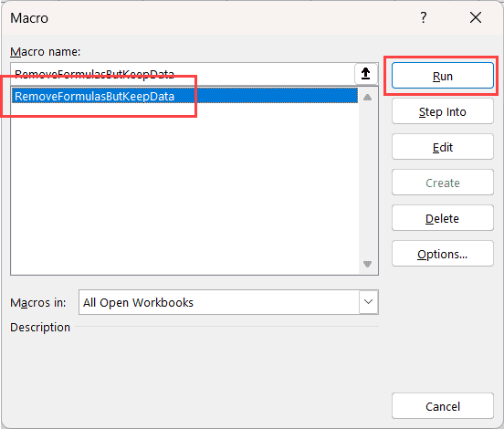
Task: Close the Macro dialog with X
Action: [476, 17]
